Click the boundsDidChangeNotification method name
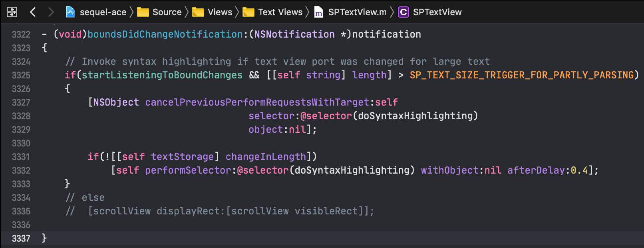The width and height of the screenshot is (644, 248). pyautogui.click(x=165, y=34)
